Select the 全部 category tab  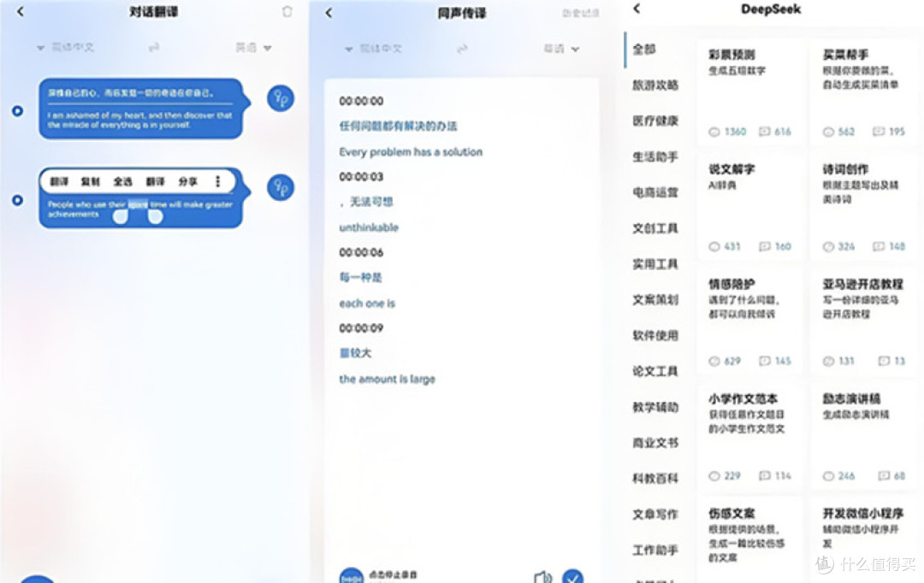click(x=644, y=50)
